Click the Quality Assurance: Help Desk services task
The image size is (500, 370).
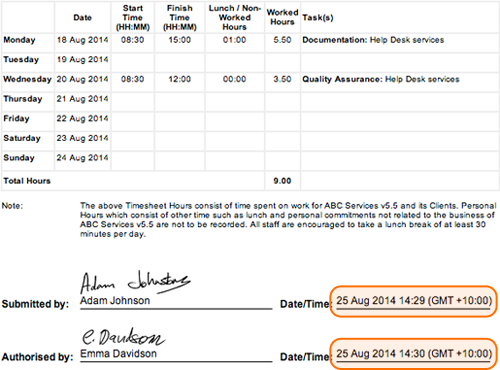[381, 79]
